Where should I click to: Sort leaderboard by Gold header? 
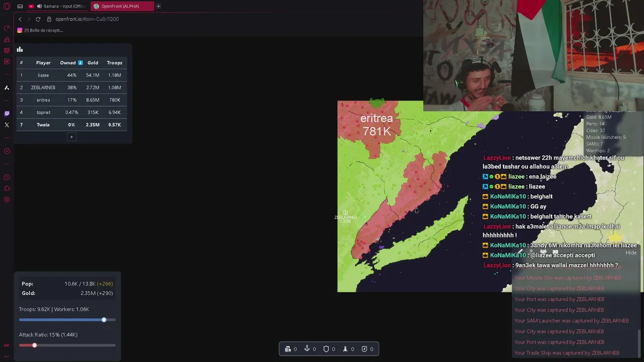coord(93,63)
